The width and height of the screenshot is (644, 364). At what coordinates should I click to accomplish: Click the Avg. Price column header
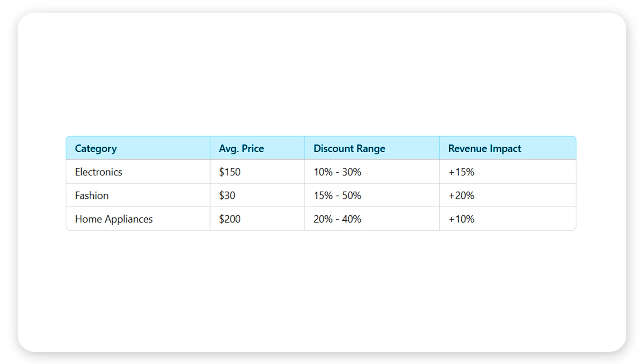[x=257, y=148]
